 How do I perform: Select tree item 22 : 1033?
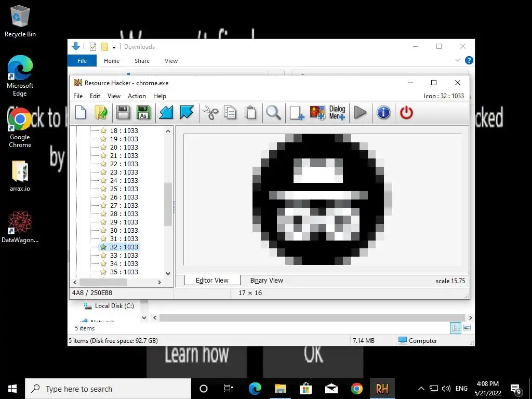coord(124,164)
